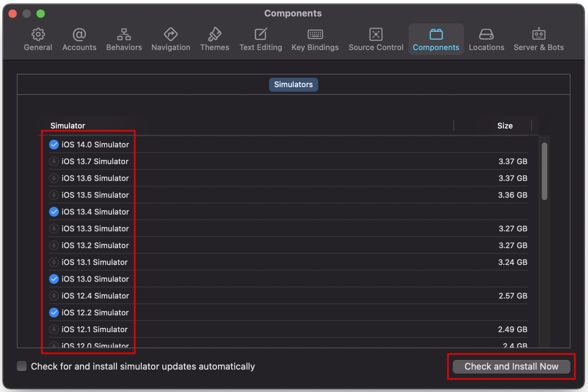588x392 pixels.
Task: Select the iOS 12.2 Simulator row text
Action: 95,313
